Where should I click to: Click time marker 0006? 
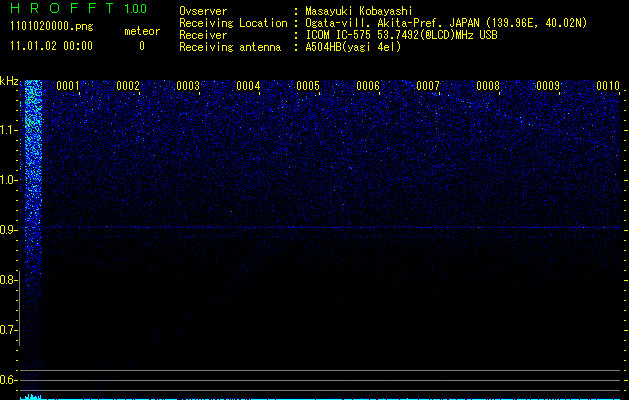[368, 86]
